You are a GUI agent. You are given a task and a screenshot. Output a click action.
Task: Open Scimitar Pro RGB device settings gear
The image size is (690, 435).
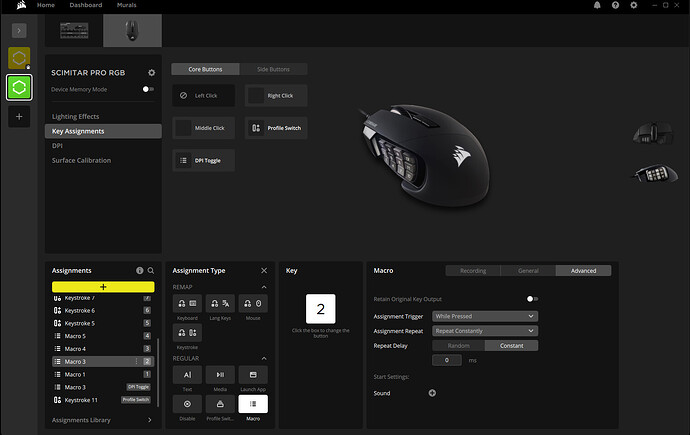pyautogui.click(x=151, y=73)
